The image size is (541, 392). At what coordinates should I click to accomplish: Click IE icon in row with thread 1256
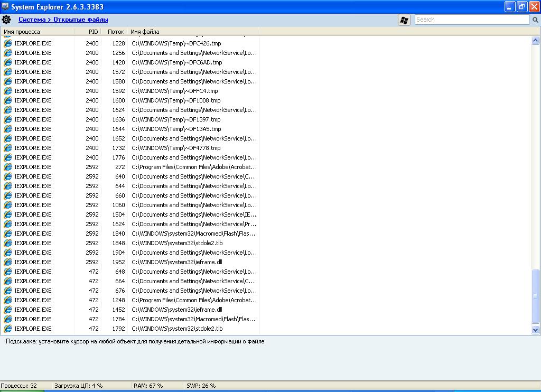[x=7, y=53]
